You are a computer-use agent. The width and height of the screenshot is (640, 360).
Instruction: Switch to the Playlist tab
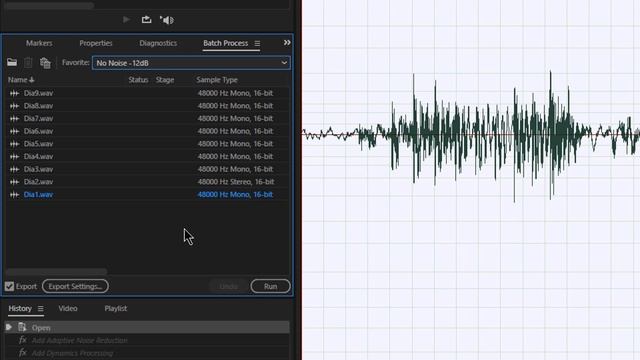(x=116, y=308)
